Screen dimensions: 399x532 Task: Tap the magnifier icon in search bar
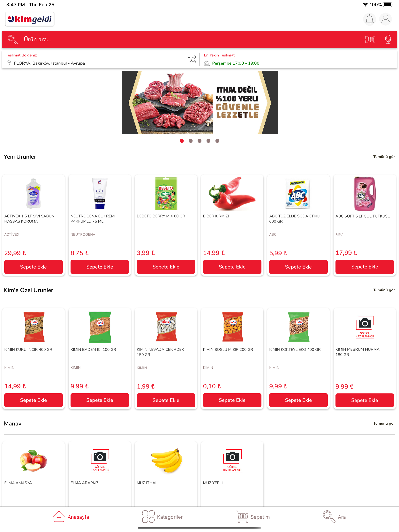coord(12,40)
